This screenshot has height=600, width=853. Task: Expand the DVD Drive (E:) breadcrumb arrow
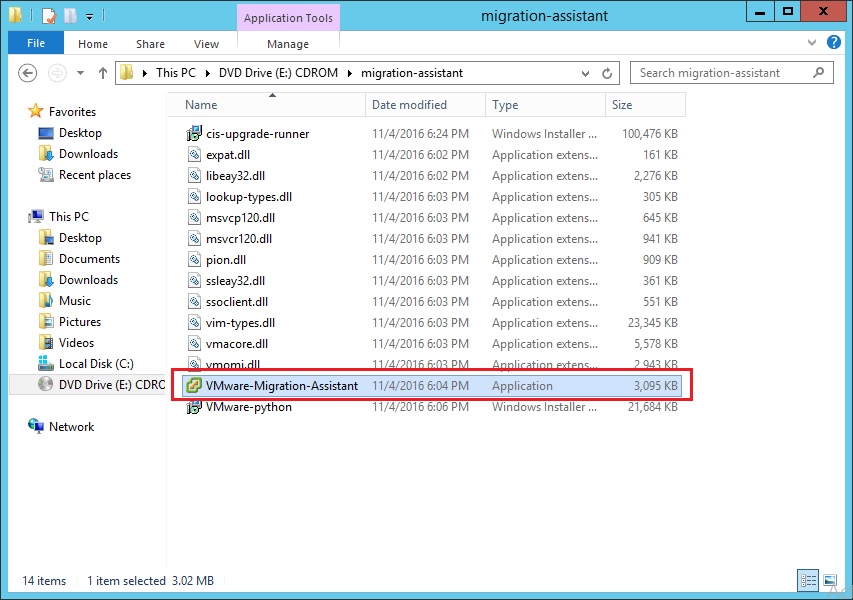[x=350, y=73]
